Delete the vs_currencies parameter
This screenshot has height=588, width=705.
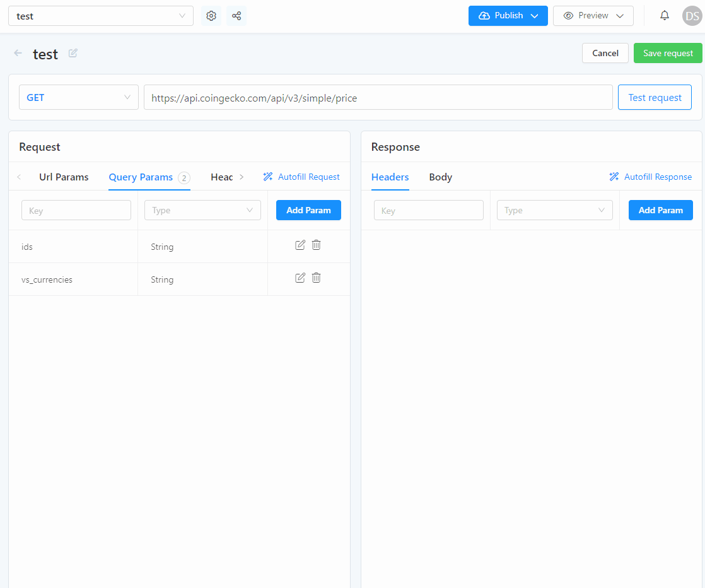point(317,278)
